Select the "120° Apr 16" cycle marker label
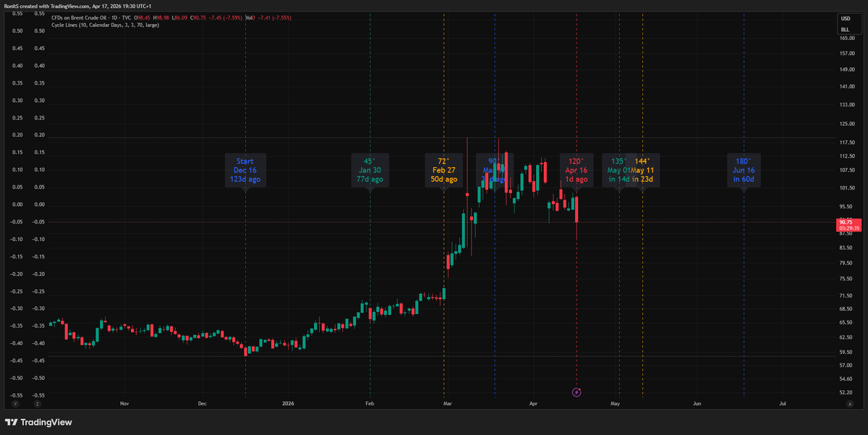868x435 pixels. coord(576,170)
